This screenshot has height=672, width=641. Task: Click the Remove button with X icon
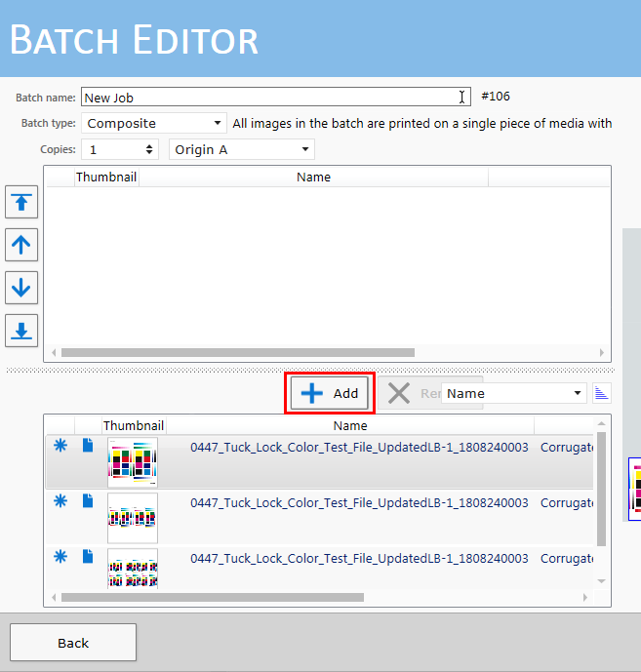(x=410, y=393)
